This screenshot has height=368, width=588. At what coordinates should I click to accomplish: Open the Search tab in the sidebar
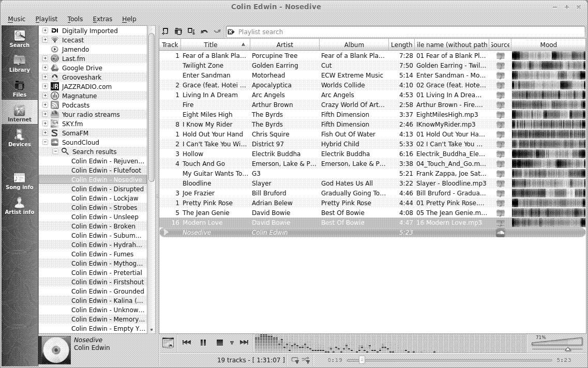click(20, 38)
